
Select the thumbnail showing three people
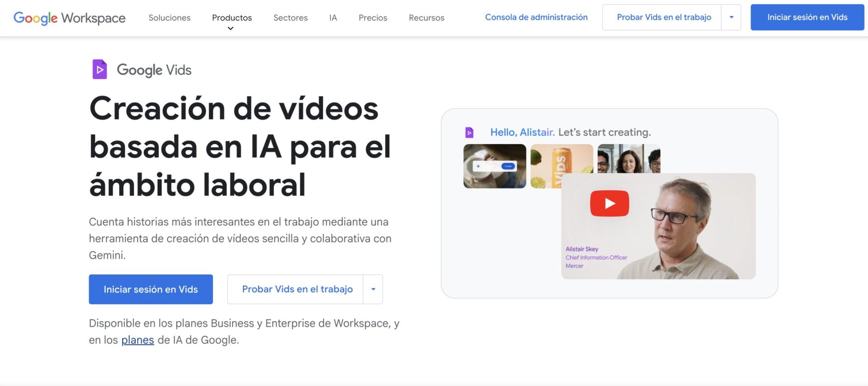628,158
